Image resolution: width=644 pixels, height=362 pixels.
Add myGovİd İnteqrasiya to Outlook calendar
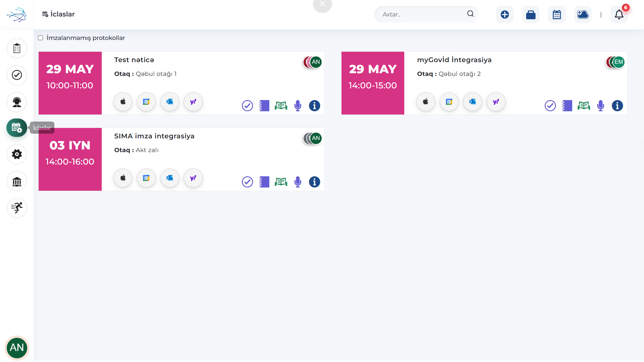[473, 102]
